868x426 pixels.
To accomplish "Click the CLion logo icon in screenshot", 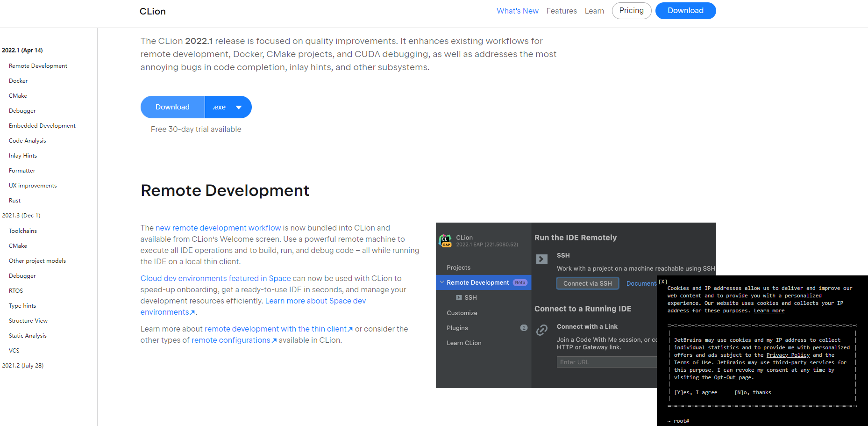I will coord(446,241).
